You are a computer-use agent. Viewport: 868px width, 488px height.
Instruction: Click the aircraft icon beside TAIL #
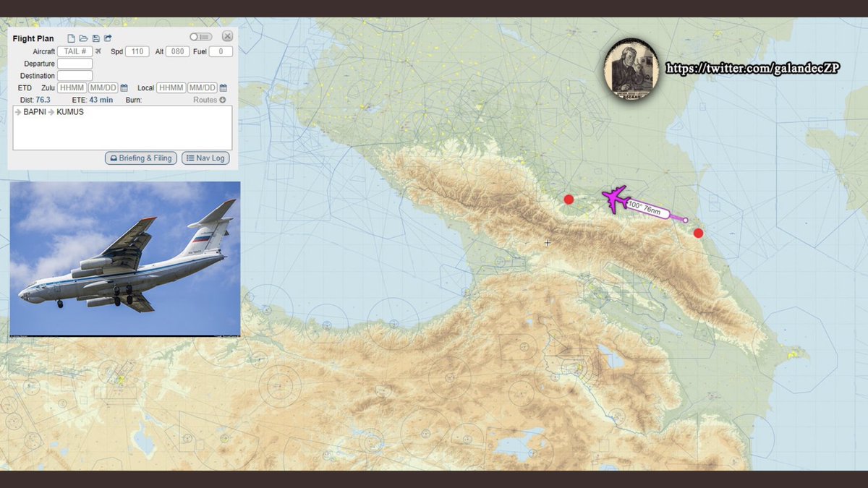click(98, 52)
